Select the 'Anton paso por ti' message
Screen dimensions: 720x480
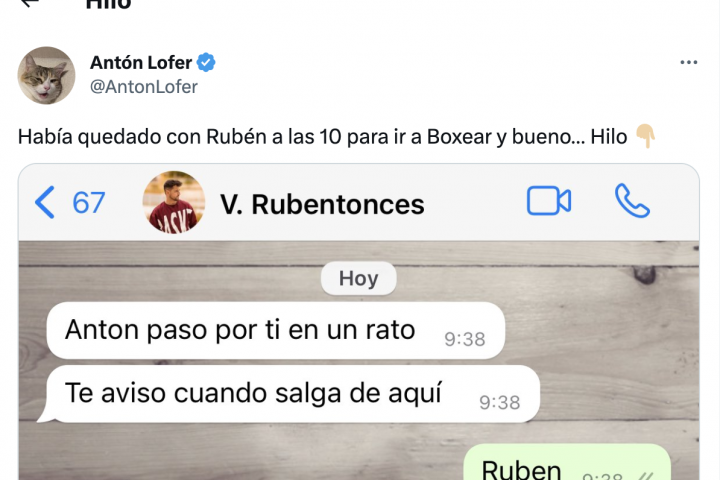[276, 331]
